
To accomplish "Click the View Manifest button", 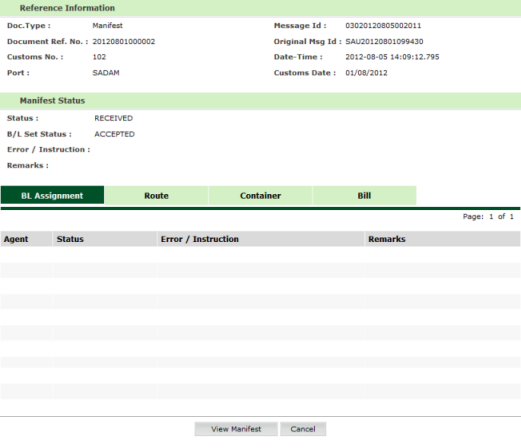I will 236,429.
